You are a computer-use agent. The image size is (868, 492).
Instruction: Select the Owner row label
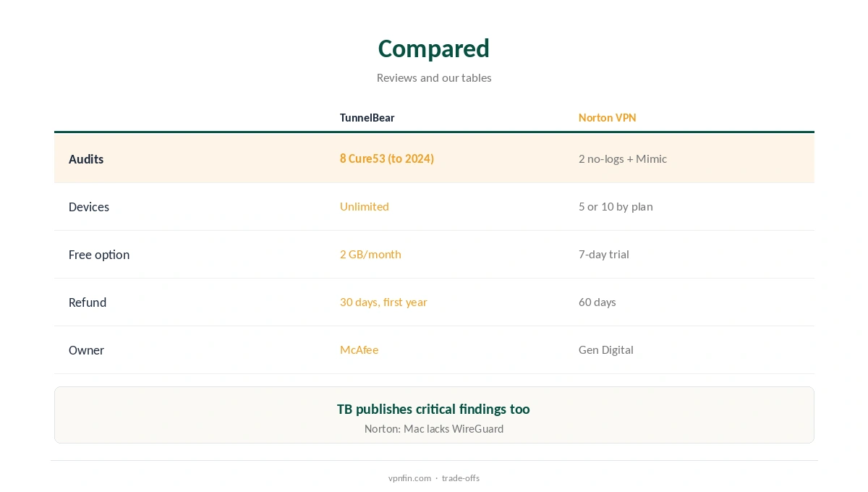coord(86,350)
